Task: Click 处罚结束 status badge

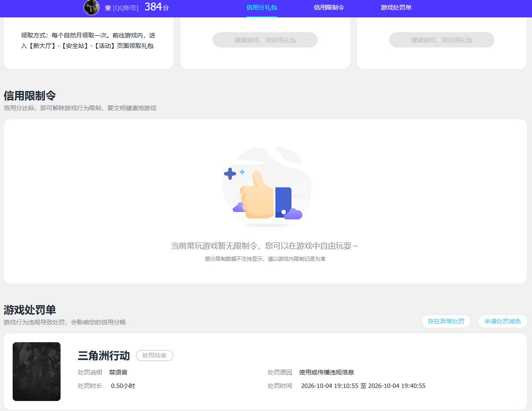Action: point(155,355)
